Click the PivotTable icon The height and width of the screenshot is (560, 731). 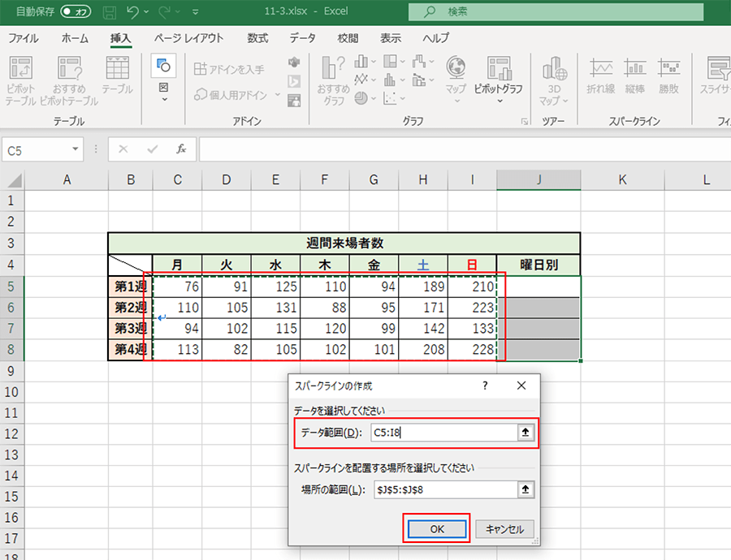(20, 71)
